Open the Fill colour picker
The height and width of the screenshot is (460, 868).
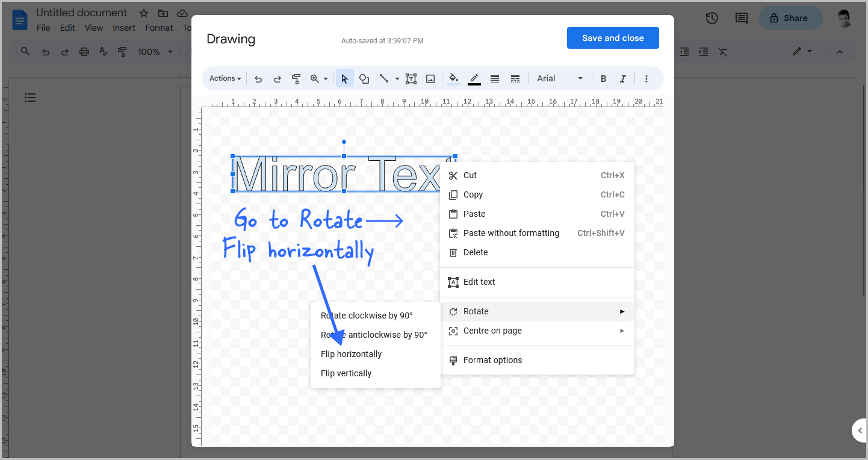[453, 78]
